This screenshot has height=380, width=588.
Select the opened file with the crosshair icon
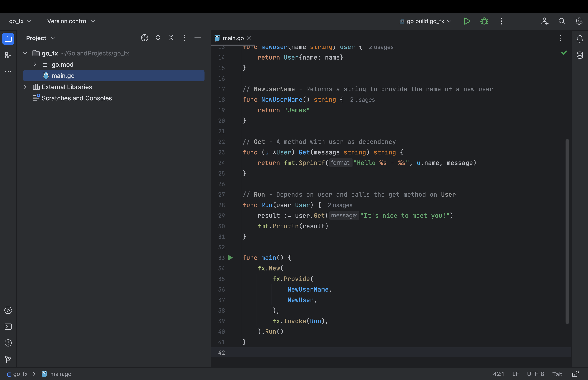point(145,38)
